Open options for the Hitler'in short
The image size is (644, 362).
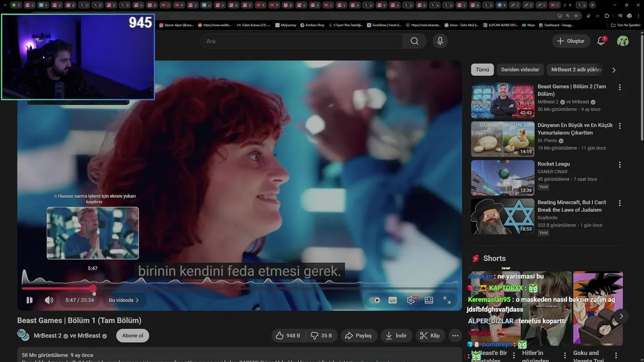[x=565, y=355]
